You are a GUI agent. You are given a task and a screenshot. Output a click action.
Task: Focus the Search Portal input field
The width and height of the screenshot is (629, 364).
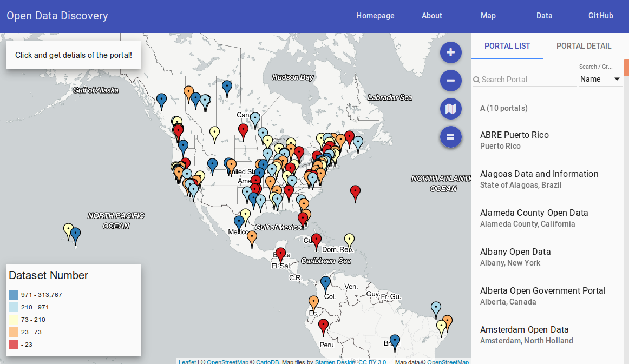click(527, 80)
